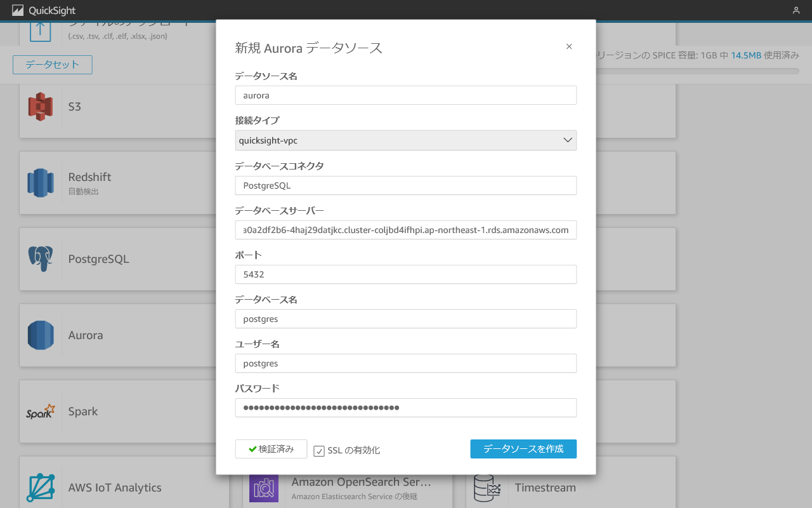
Task: Click the QuickSight logo icon
Action: 18,10
